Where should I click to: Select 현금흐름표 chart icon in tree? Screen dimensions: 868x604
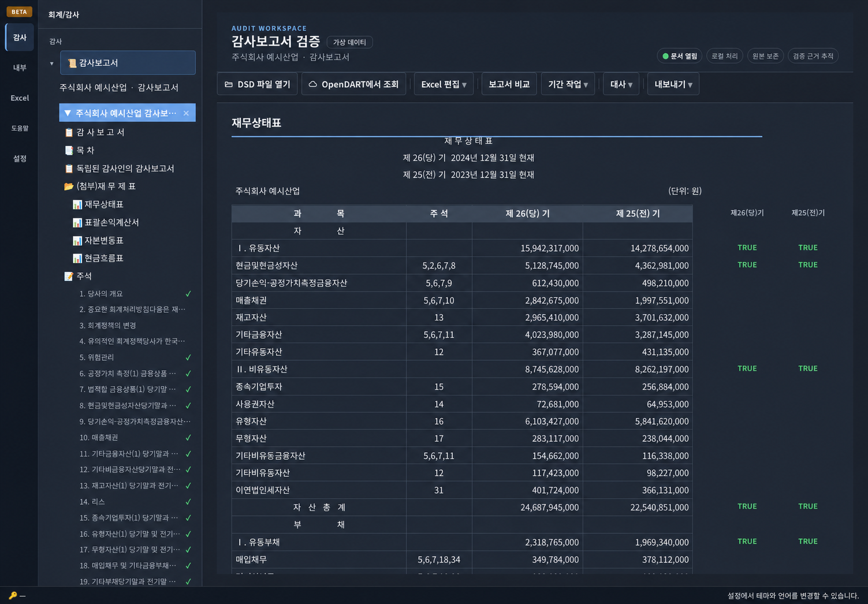(77, 258)
